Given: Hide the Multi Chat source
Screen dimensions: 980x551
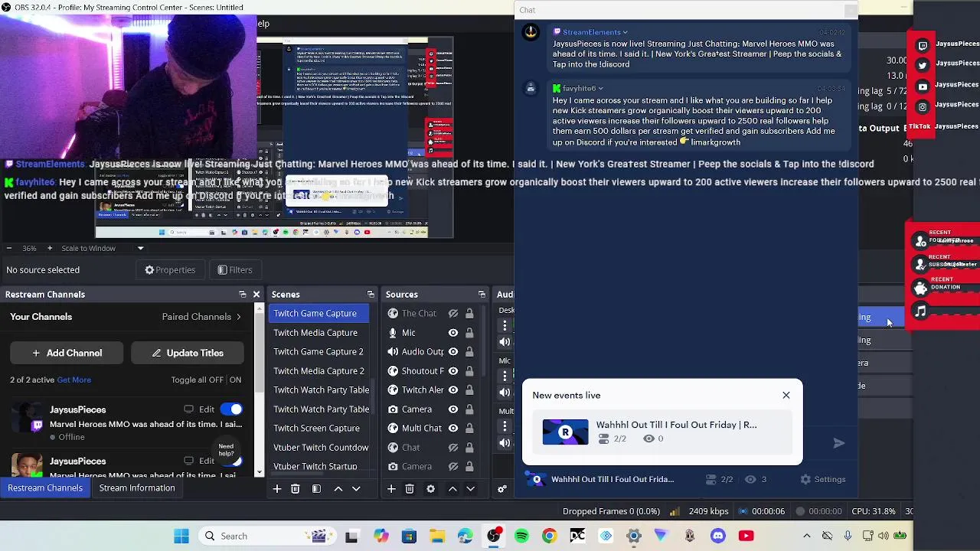Looking at the screenshot, I should click(x=453, y=429).
